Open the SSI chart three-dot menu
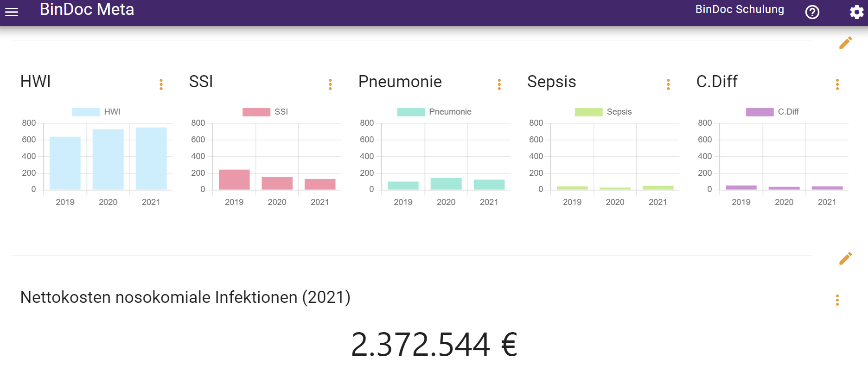 point(330,84)
